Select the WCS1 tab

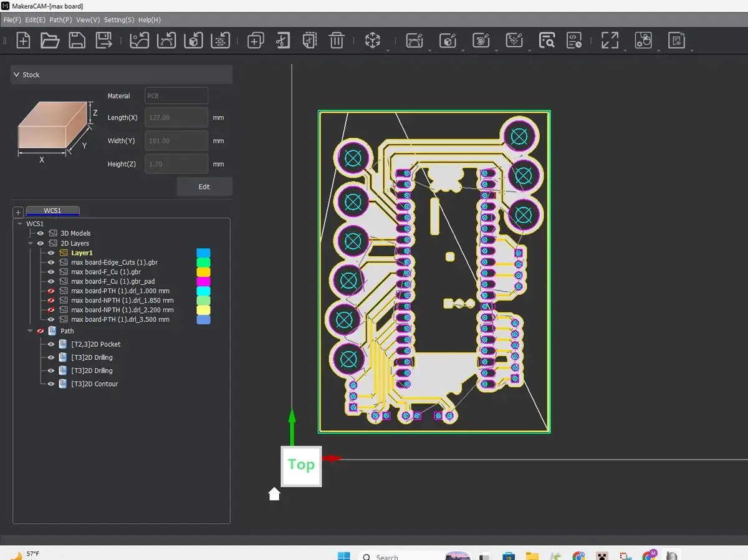coord(52,211)
